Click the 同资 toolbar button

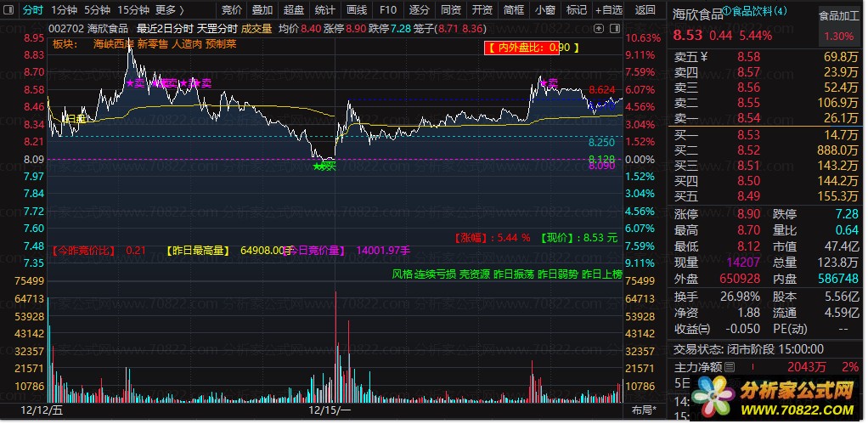[x=451, y=10]
